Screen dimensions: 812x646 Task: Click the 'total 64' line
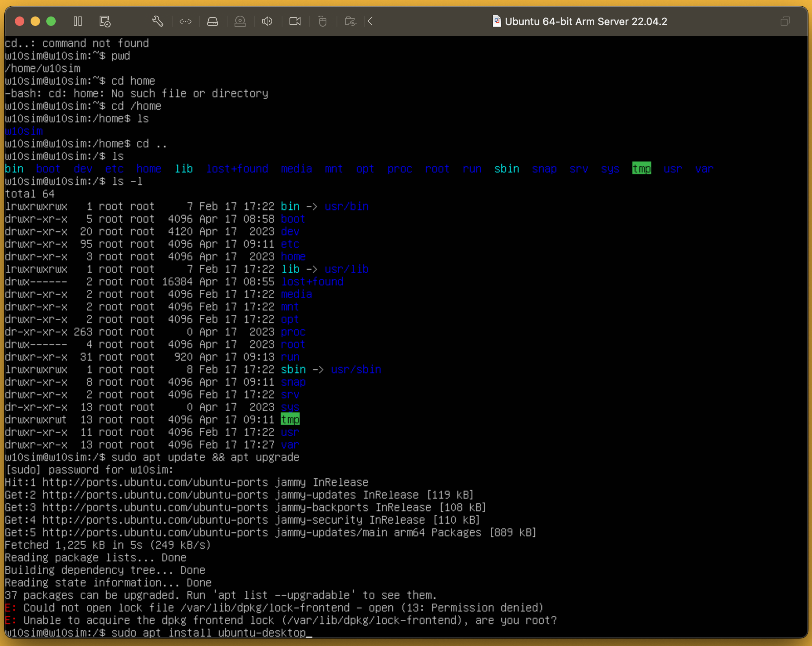[x=30, y=194]
